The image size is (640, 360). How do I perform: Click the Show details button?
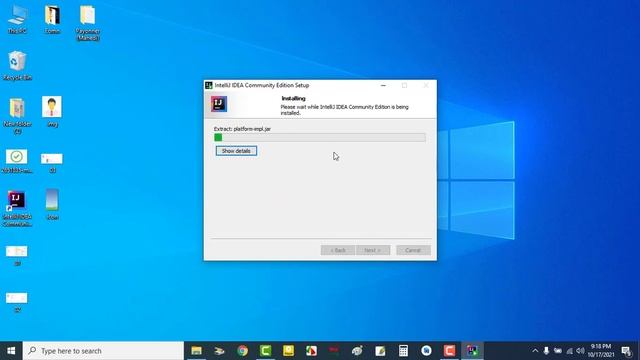click(236, 151)
